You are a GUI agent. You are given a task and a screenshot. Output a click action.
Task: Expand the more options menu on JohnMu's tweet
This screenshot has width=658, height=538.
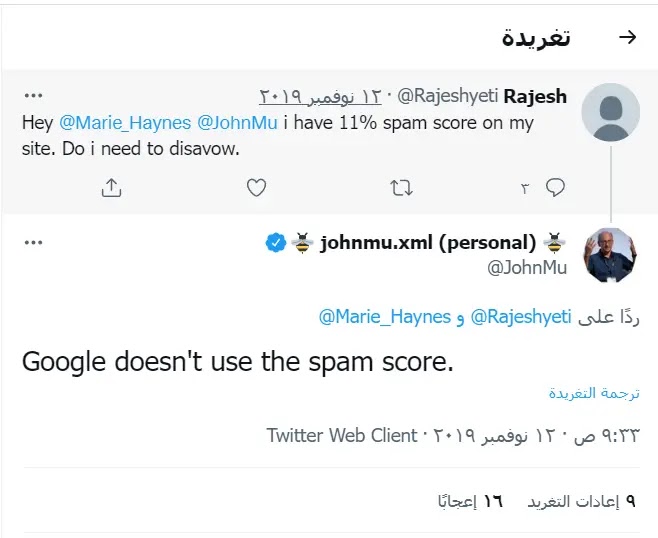[33, 242]
